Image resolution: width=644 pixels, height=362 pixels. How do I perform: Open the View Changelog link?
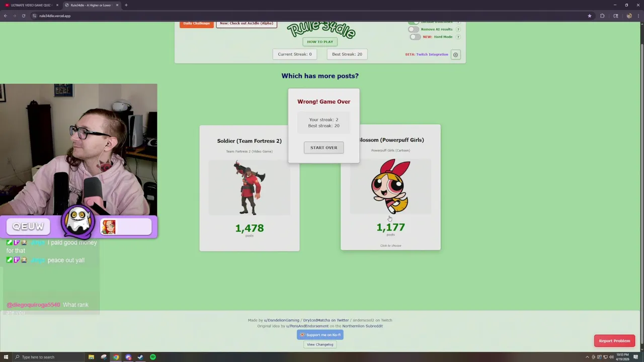(x=320, y=344)
